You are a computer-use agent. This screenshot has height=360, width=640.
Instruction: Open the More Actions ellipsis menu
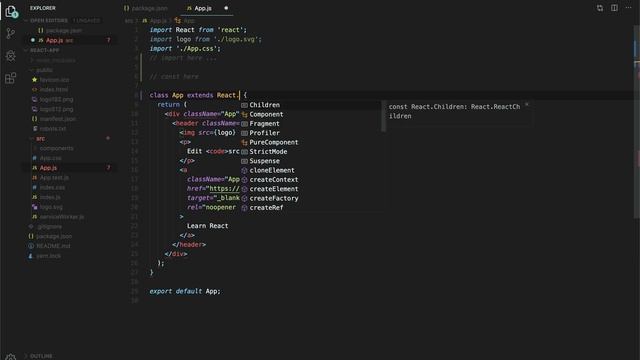(x=628, y=8)
